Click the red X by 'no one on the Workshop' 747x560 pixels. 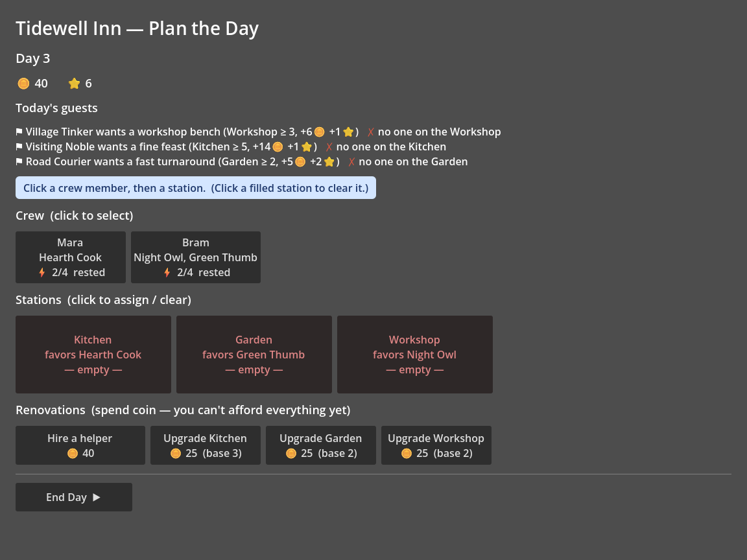[x=371, y=132]
